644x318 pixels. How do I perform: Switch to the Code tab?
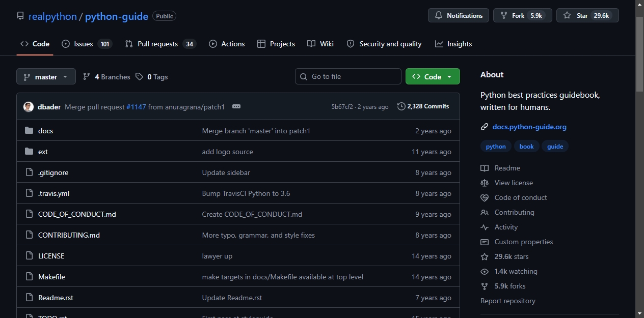point(35,44)
